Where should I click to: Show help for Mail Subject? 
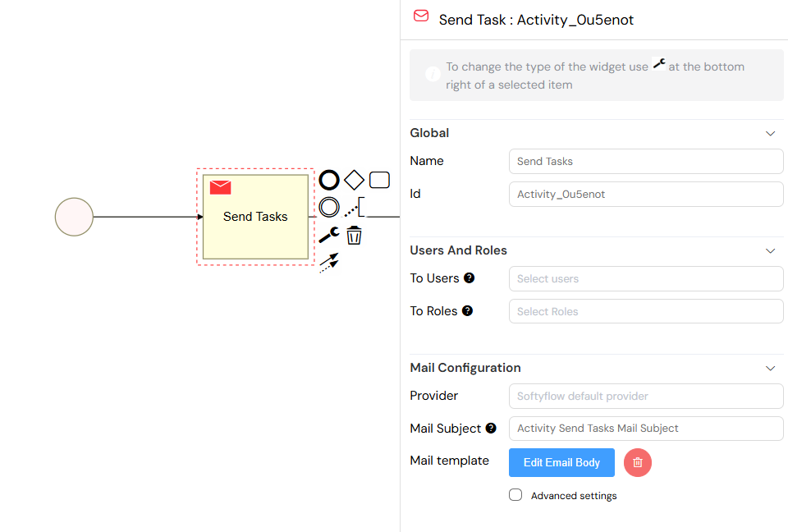pyautogui.click(x=491, y=428)
